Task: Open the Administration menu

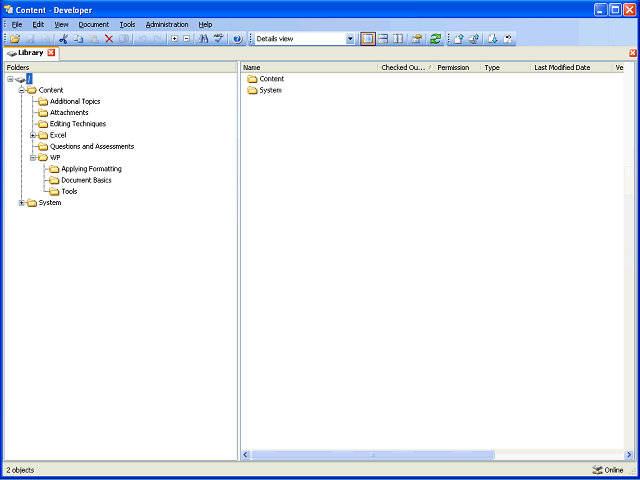Action: point(167,24)
